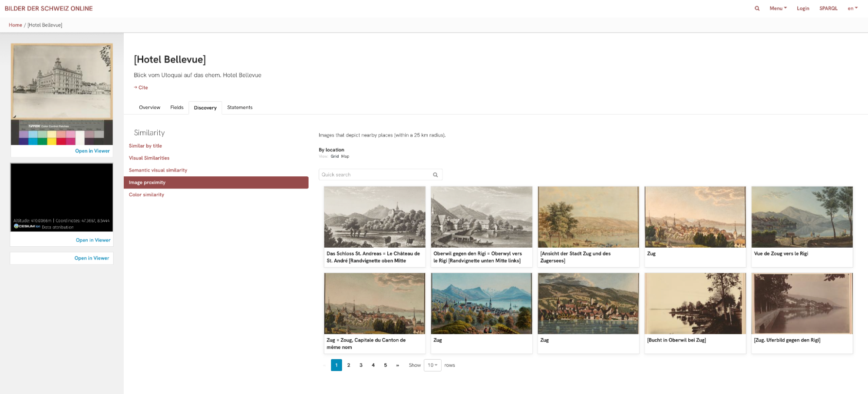Screen dimensions: 868x394
Task: Open the Statements tab
Action: (240, 108)
